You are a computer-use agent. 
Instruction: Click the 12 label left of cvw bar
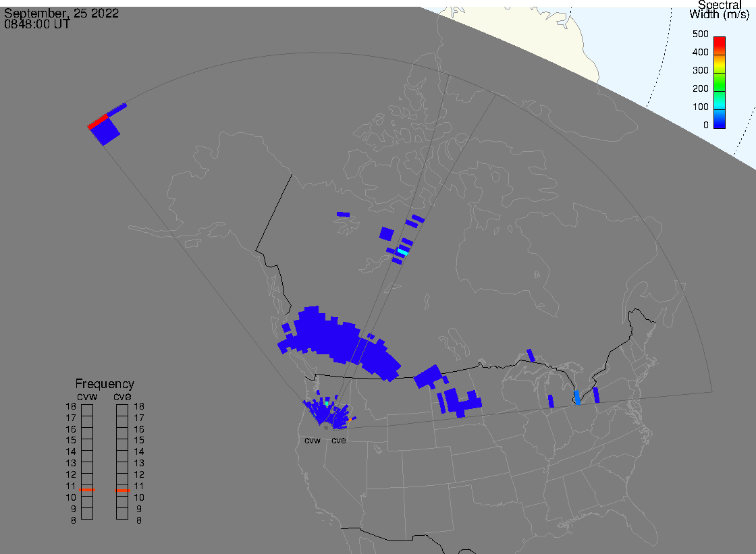pyautogui.click(x=71, y=474)
